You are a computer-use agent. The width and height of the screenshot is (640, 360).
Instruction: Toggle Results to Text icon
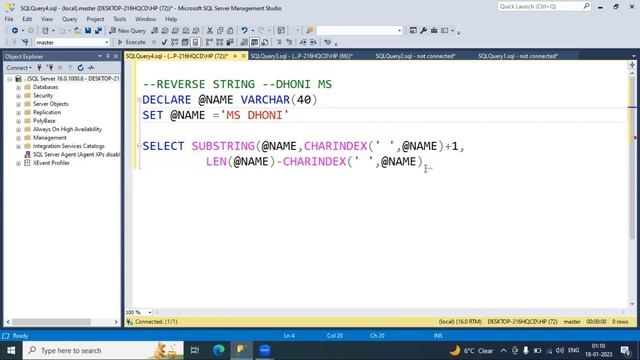click(x=244, y=42)
